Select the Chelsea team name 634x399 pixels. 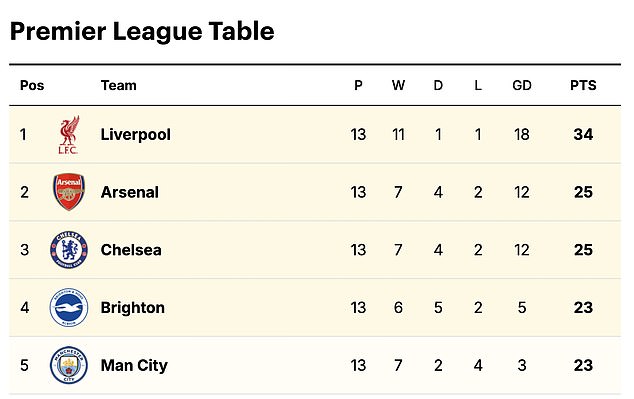tap(131, 250)
